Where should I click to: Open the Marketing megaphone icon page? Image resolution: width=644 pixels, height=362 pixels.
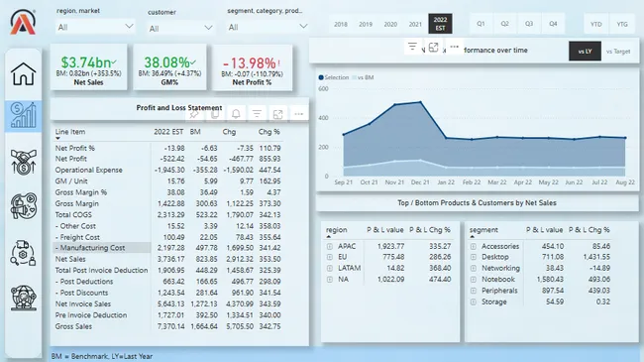pyautogui.click(x=24, y=205)
